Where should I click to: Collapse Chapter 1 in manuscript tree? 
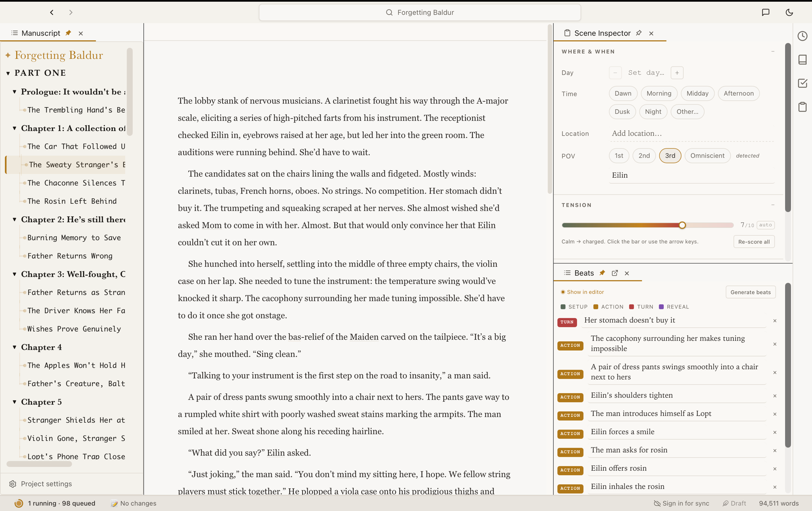pos(15,128)
